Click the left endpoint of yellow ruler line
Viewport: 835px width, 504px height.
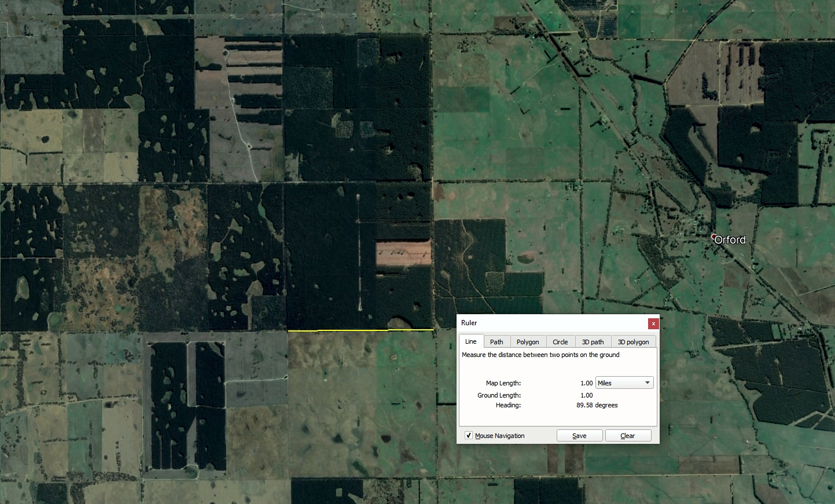pos(288,331)
